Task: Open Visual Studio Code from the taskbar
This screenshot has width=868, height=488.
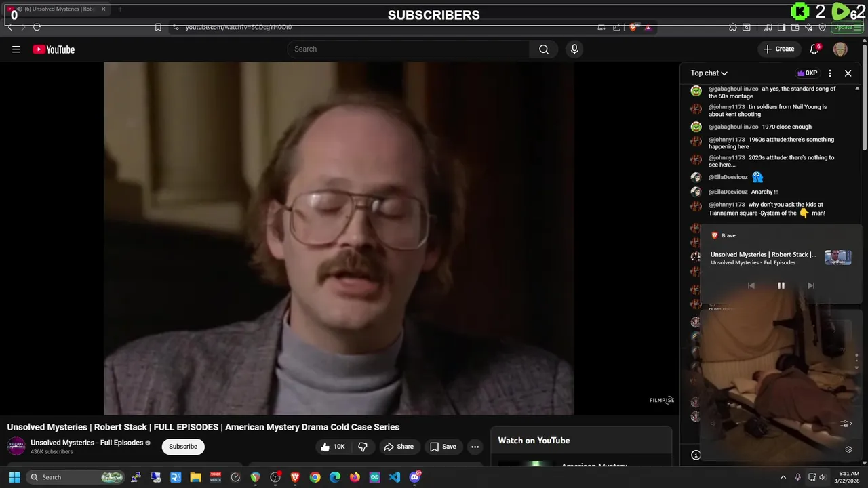Action: (x=395, y=477)
